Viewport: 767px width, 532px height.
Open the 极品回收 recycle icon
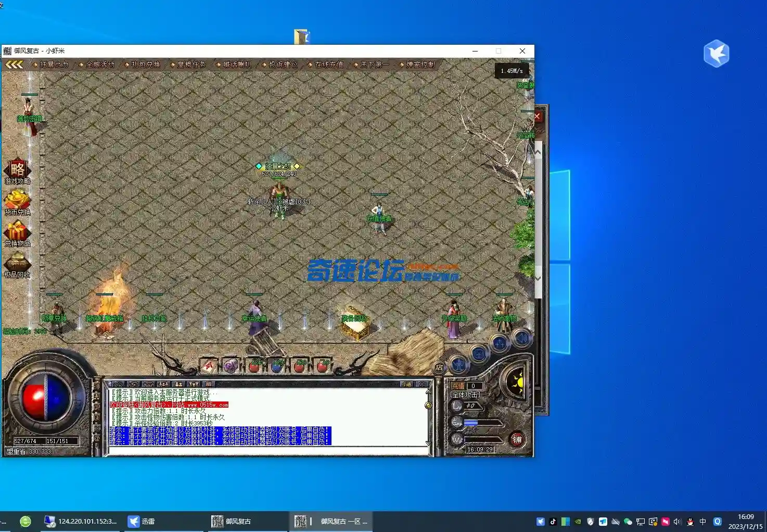click(x=17, y=265)
